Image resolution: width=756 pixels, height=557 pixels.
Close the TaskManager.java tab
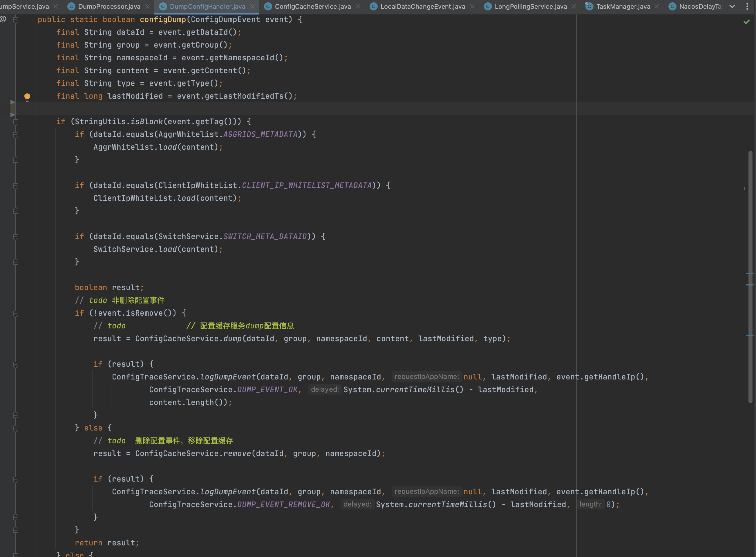click(656, 6)
